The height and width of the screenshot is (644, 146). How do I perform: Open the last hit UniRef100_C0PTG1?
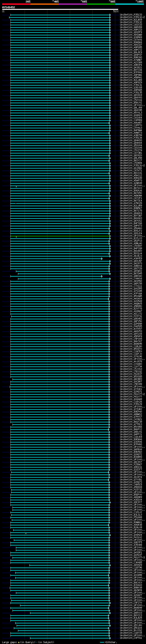click(131, 638)
